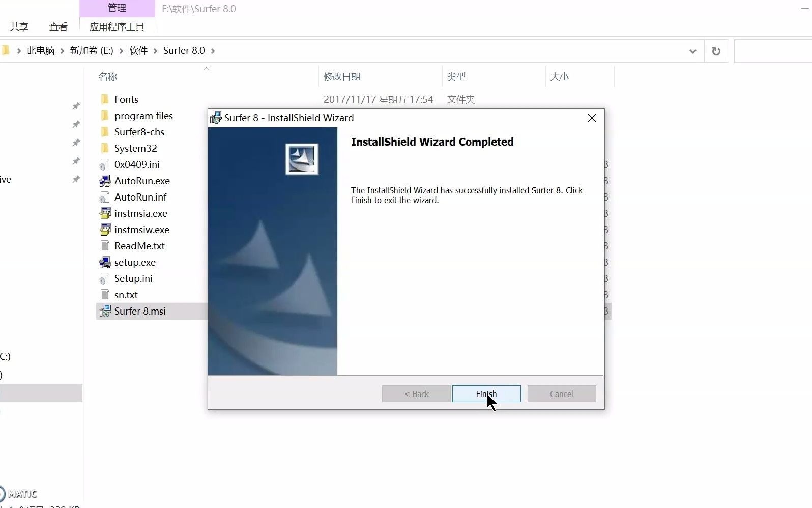Select the AutoRun.exe file name

click(x=142, y=181)
